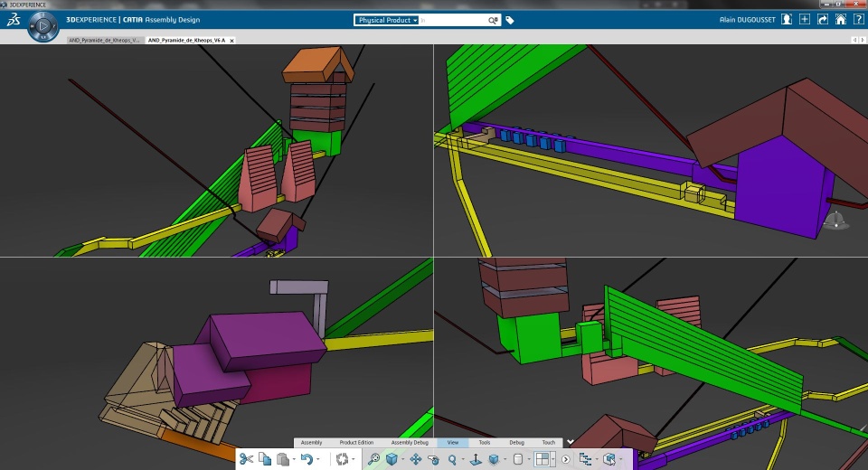868x470 pixels.
Task: Open the Physical Product search type dropdown
Action: (386, 20)
